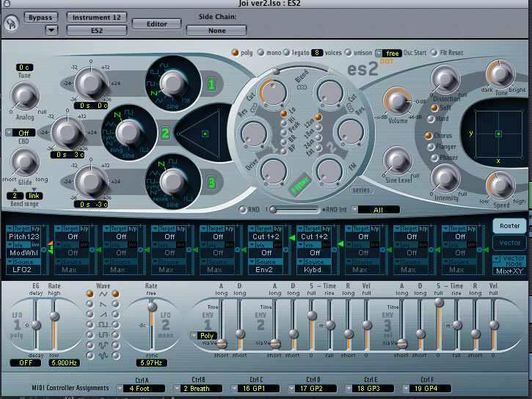Open Ctrl A 4 Foot assignment dropdown
The image size is (532, 399).
click(x=141, y=389)
